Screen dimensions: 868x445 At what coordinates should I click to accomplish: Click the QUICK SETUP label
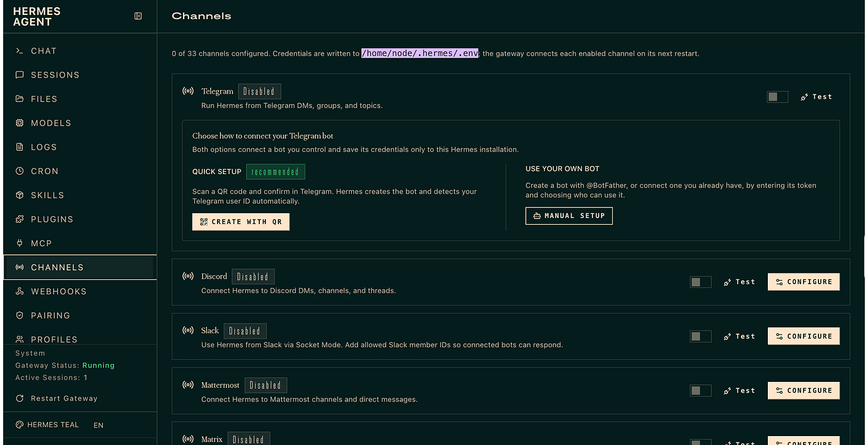coord(217,172)
